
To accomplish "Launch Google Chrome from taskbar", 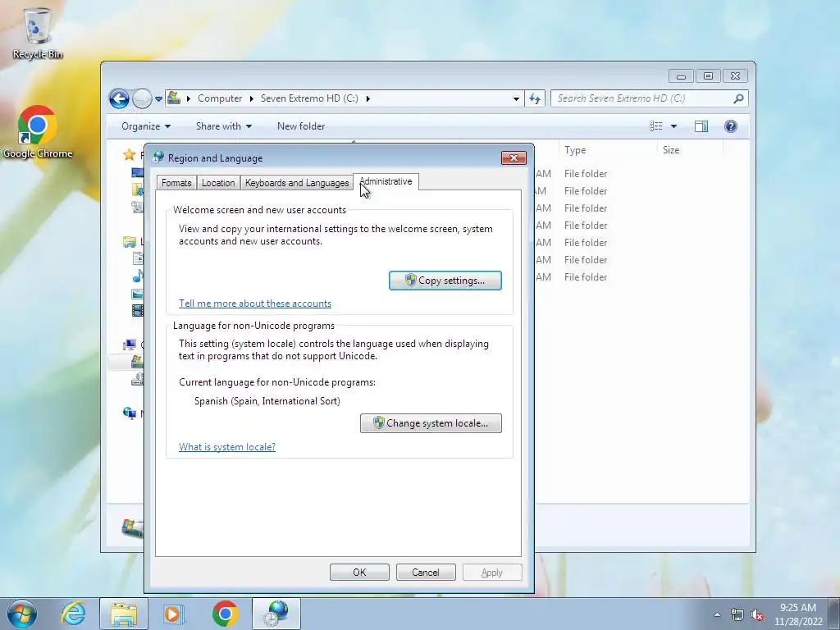I will point(225,614).
